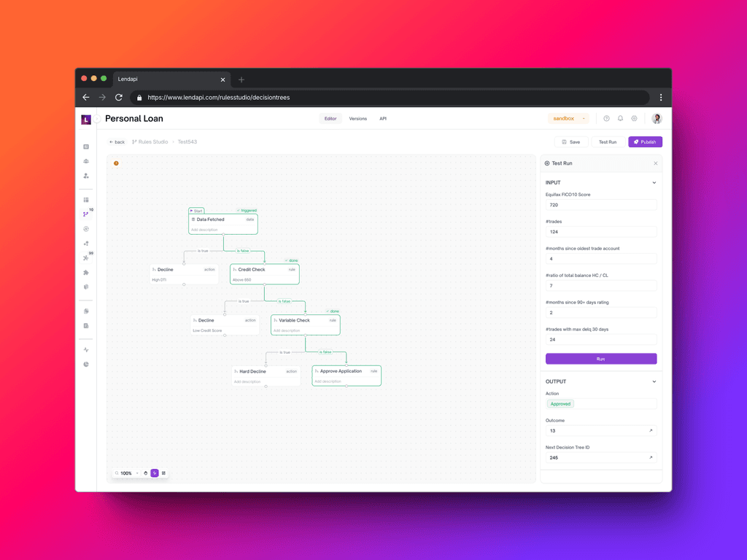Click the help question mark icon

[606, 119]
